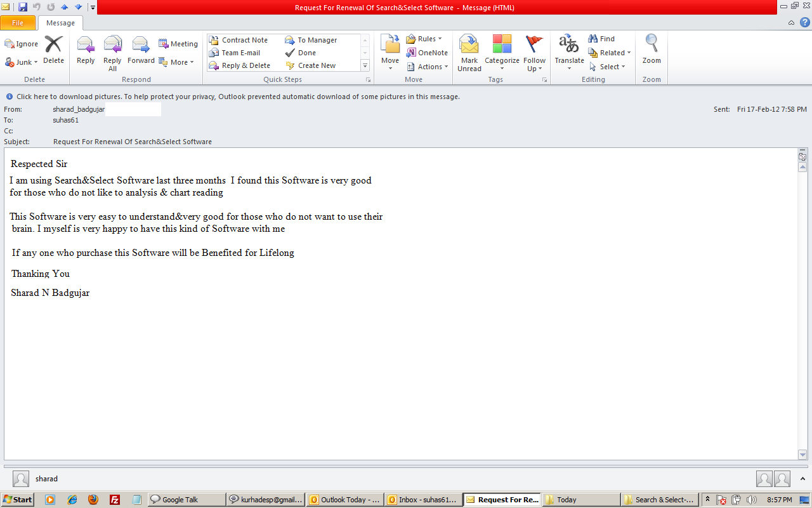The width and height of the screenshot is (812, 508).
Task: Open the Translate dropdown
Action: coord(569,53)
